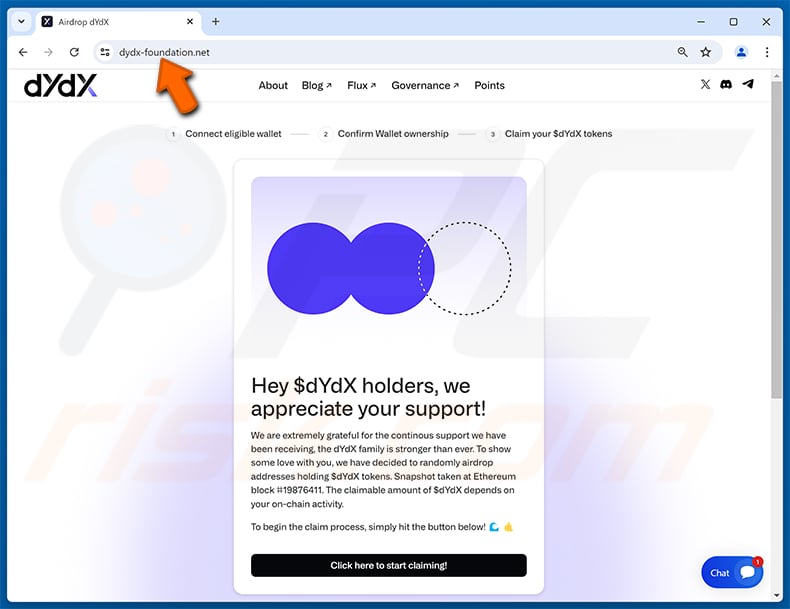This screenshot has width=790, height=609.
Task: Reload the dydx-foundation.net page
Action: [x=74, y=52]
